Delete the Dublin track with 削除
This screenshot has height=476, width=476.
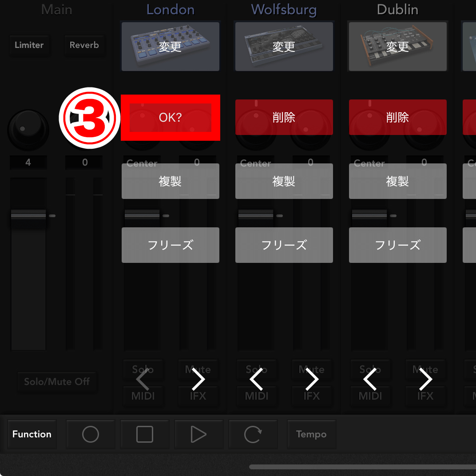[x=398, y=117]
